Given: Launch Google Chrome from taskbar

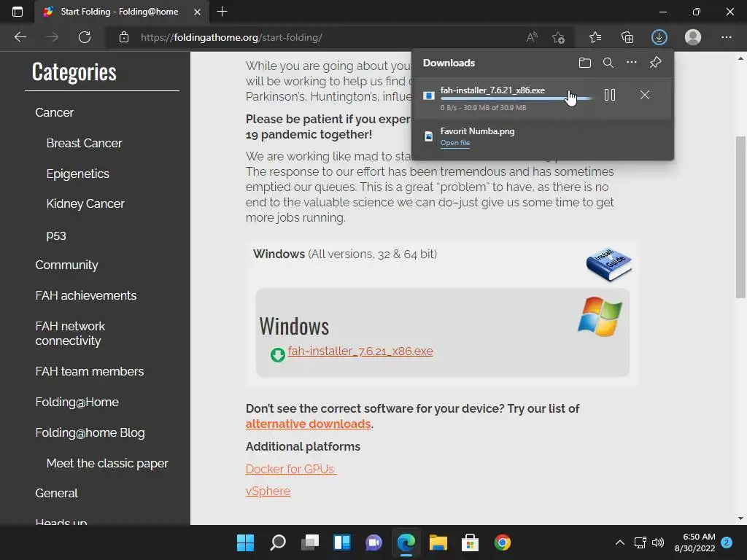Looking at the screenshot, I should click(502, 542).
